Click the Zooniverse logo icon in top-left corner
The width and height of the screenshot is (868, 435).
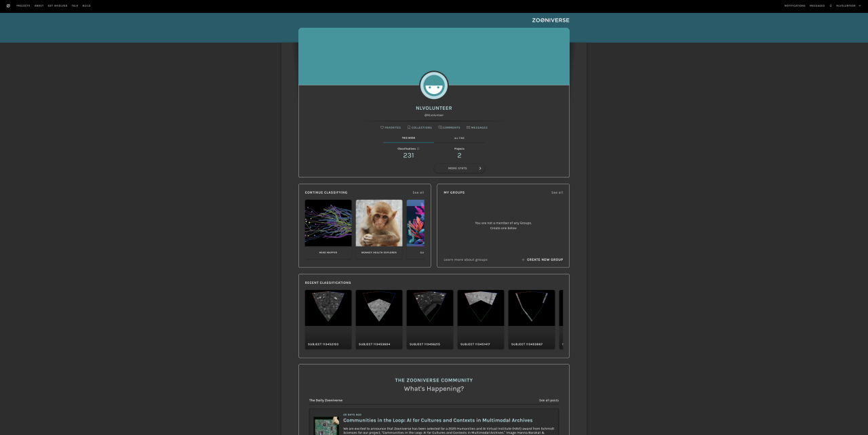(8, 5)
